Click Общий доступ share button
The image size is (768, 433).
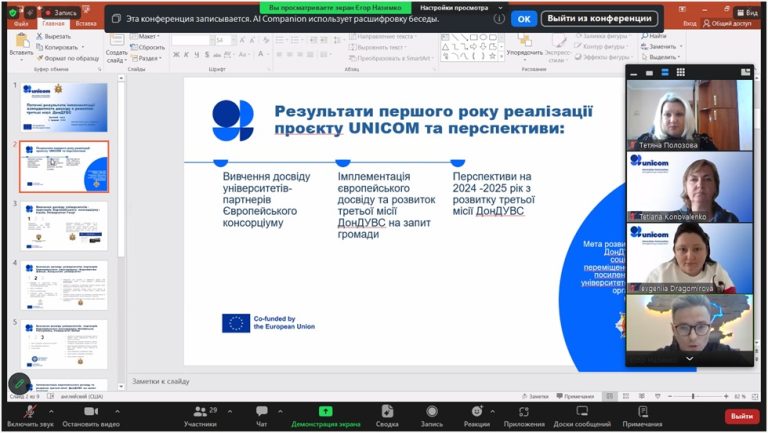[x=727, y=24]
